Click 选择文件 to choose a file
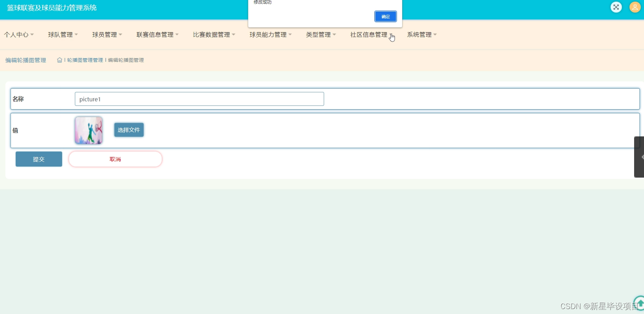The width and height of the screenshot is (644, 314). 129,129
